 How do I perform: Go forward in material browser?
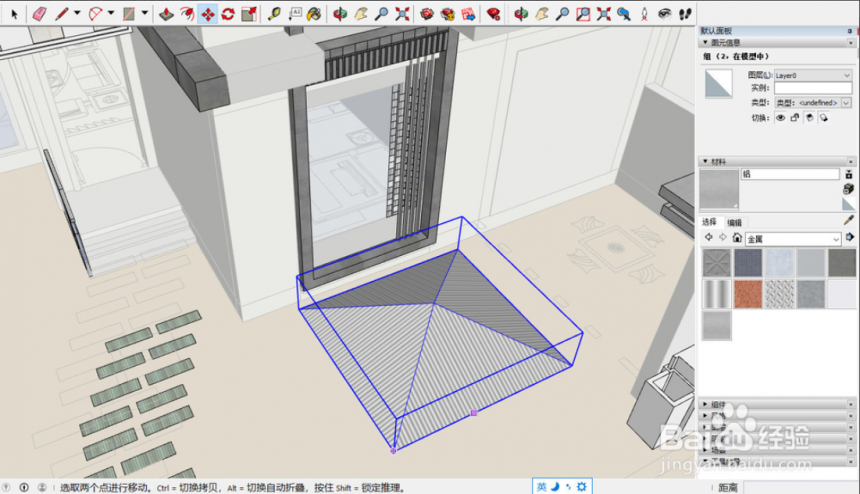[723, 237]
